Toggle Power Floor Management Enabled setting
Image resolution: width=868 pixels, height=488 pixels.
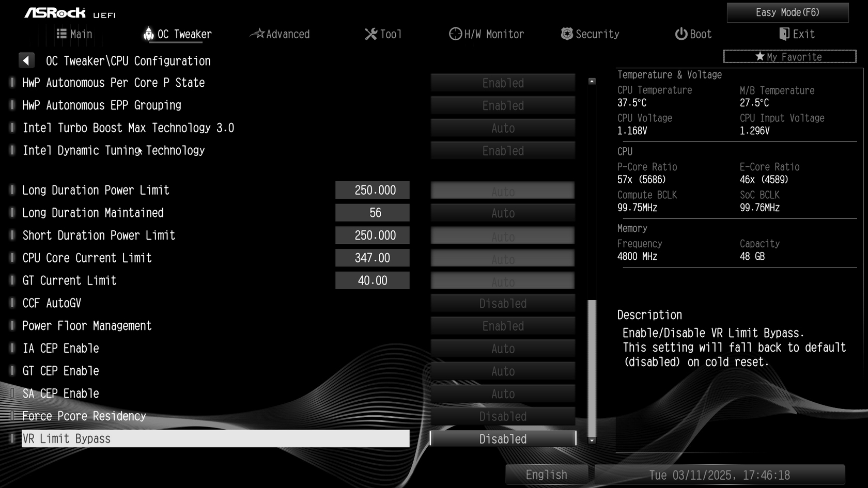pos(503,326)
